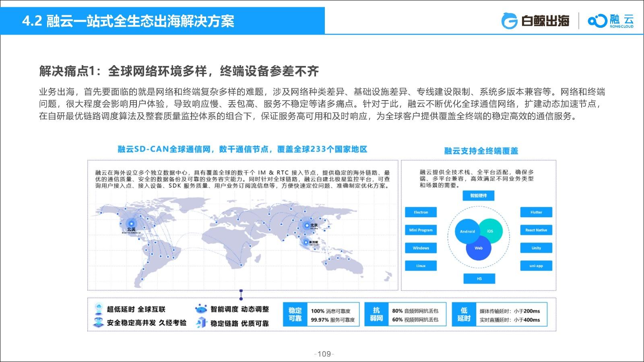This screenshot has height=362, width=644.
Task: Select the Mini Program platform box
Action: pos(421,230)
